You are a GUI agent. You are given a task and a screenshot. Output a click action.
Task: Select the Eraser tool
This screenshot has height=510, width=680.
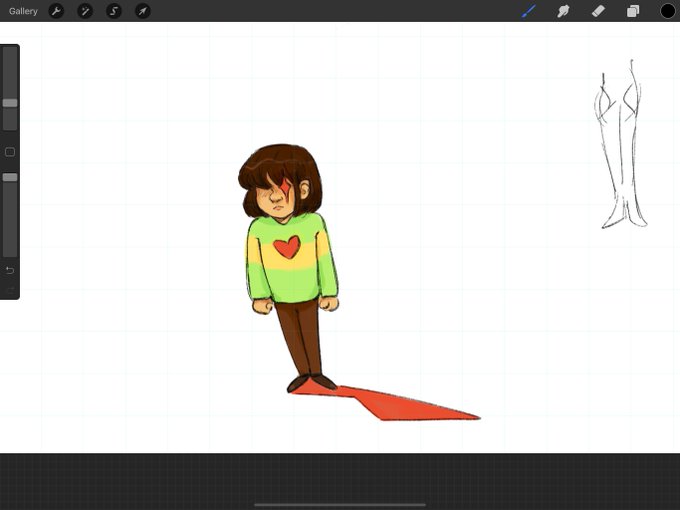coord(598,11)
